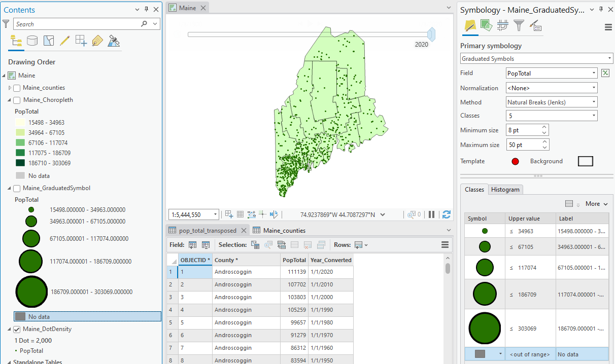This screenshot has width=615, height=364.
Task: Click the symbology filter funnel icon
Action: [x=518, y=25]
